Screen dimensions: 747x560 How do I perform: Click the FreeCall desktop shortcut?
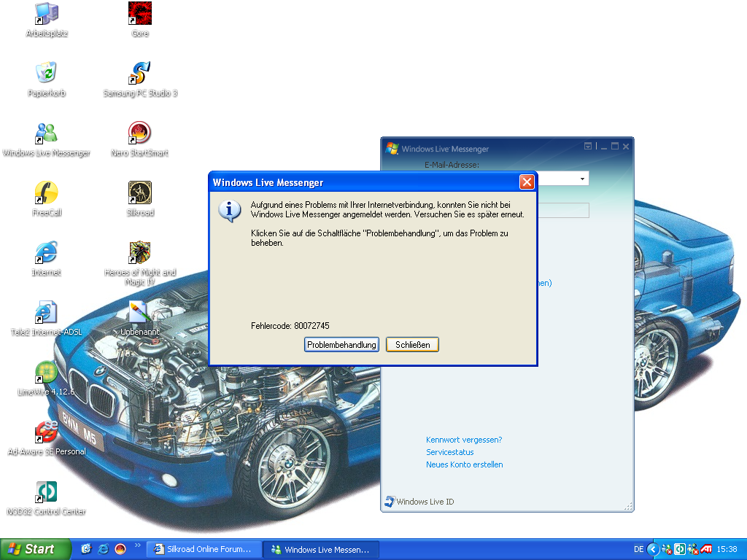coord(47,192)
